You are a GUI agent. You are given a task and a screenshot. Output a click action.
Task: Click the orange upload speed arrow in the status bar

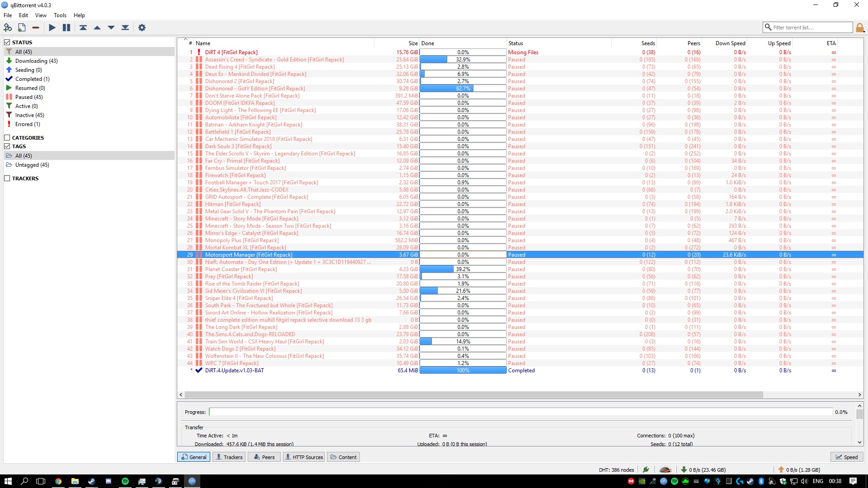pos(781,470)
